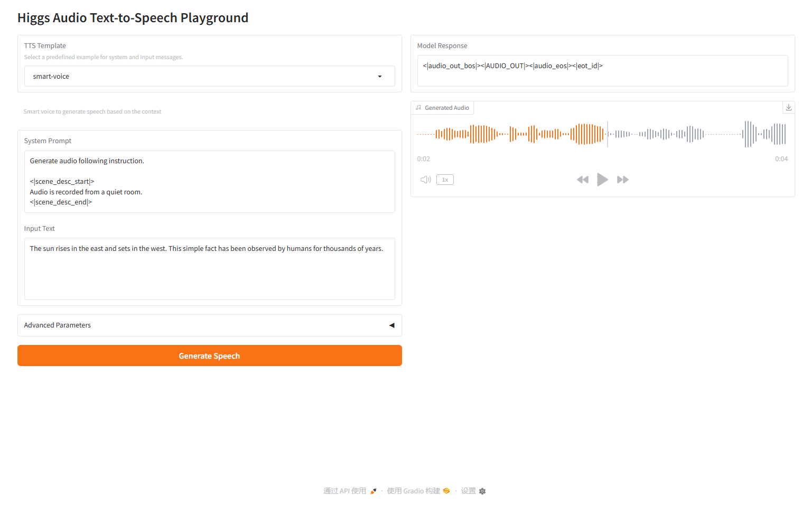Click the settings gear icon in footer

click(x=482, y=491)
